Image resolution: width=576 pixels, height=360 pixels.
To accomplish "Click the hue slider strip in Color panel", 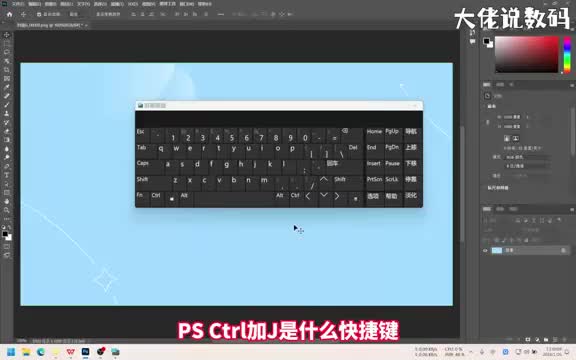I will [x=567, y=54].
